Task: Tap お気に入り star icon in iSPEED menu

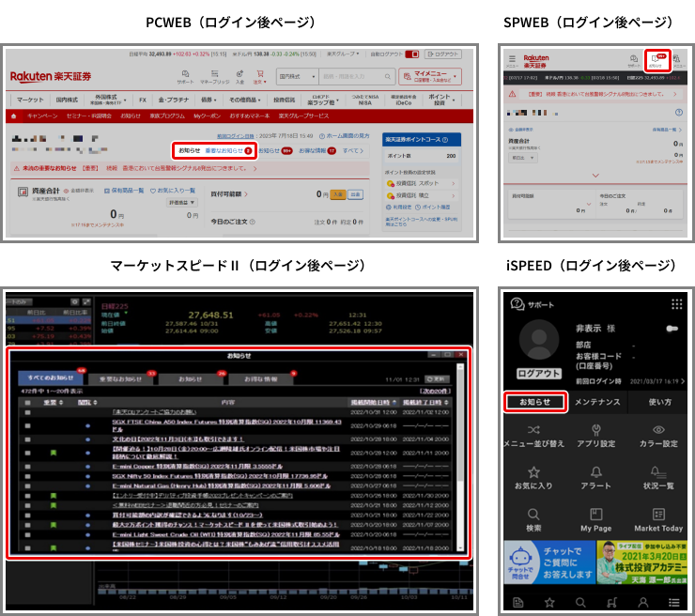Action: [533, 472]
